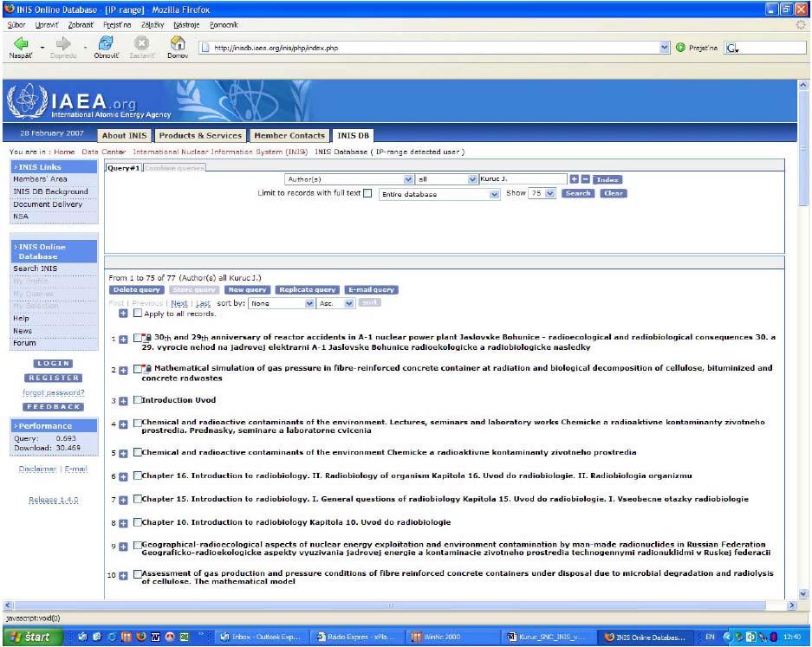
Task: Click the Replicate query button
Action: coord(308,290)
